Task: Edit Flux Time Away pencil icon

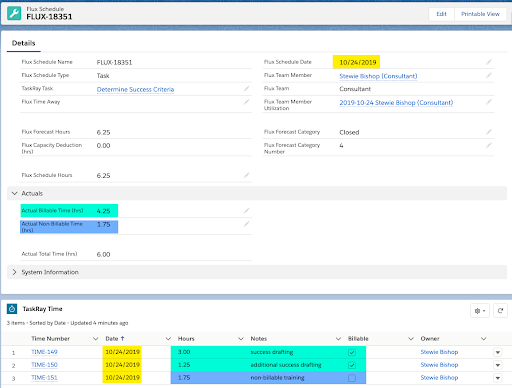Action: (x=246, y=102)
